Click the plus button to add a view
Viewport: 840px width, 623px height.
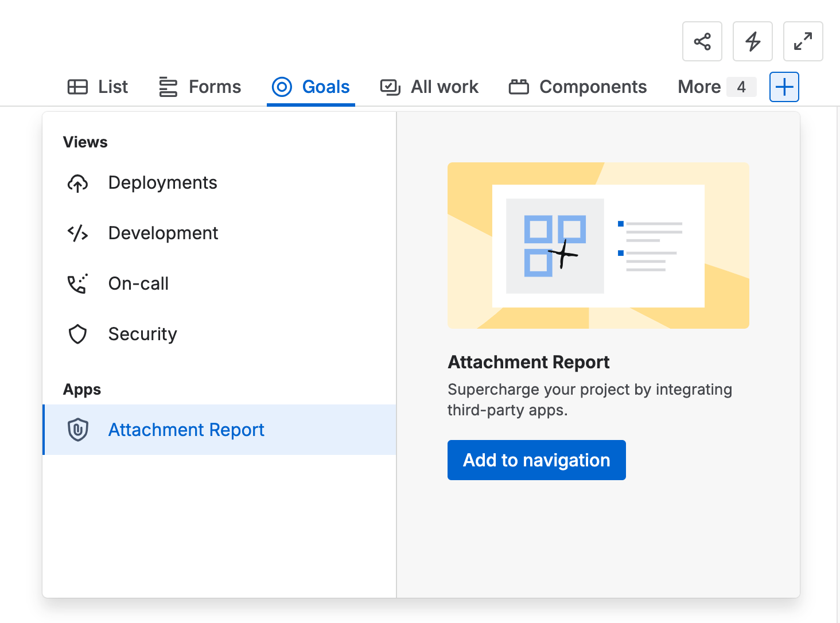784,87
